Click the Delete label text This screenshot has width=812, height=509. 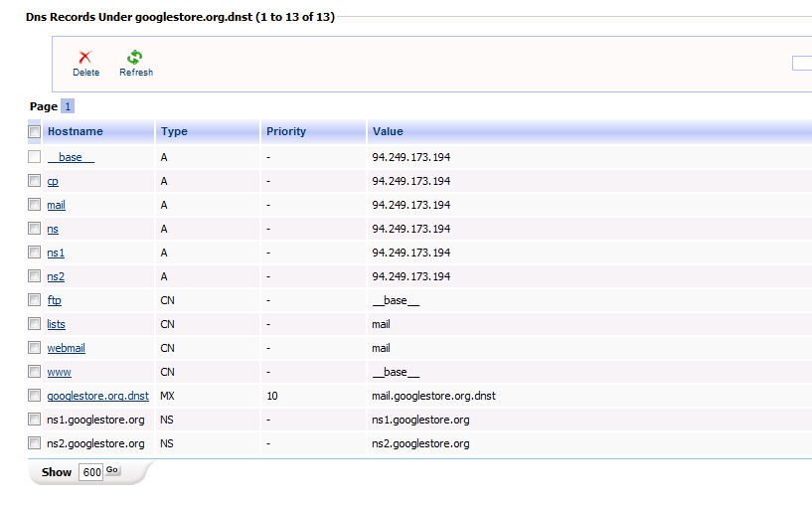pos(85,73)
